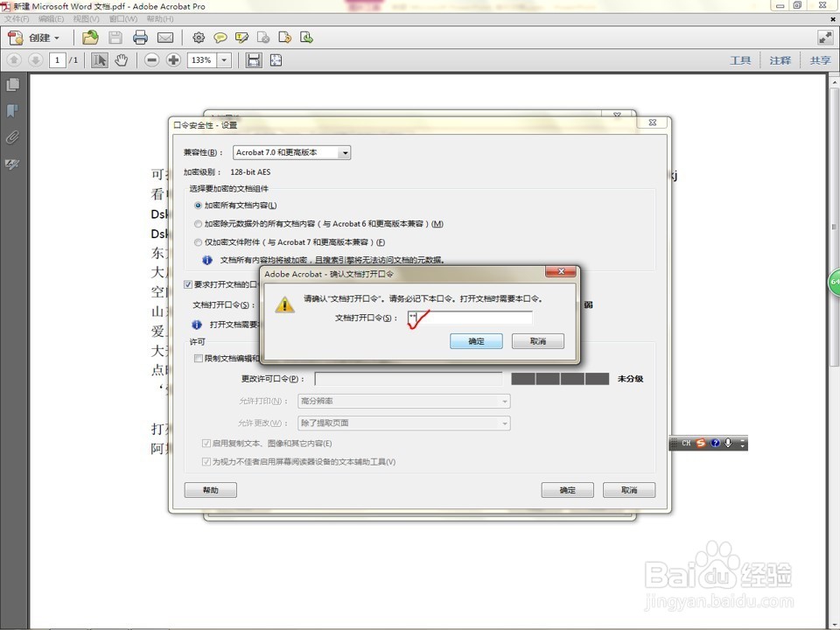840x630 pixels.
Task: Open a file with the folder icon
Action: pyautogui.click(x=90, y=38)
